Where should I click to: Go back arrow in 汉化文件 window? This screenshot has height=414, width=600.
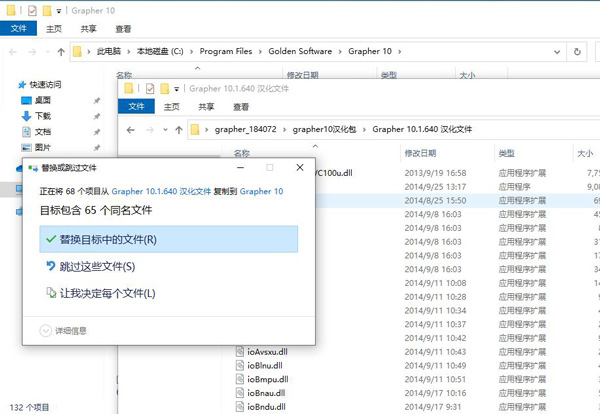(x=131, y=130)
